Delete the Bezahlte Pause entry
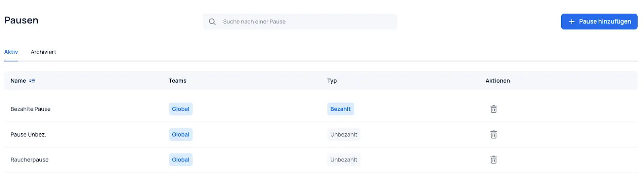Image resolution: width=644 pixels, height=176 pixels. click(493, 109)
